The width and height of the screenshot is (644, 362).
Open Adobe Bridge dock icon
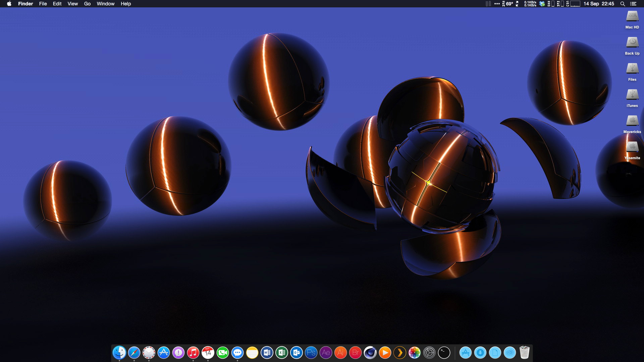(356, 353)
